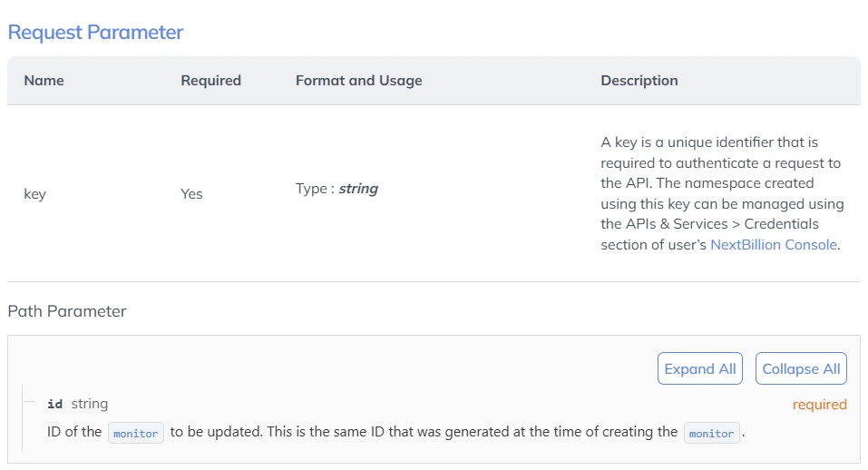The image size is (868, 470).
Task: Click the key description paragraph
Action: [x=722, y=193]
